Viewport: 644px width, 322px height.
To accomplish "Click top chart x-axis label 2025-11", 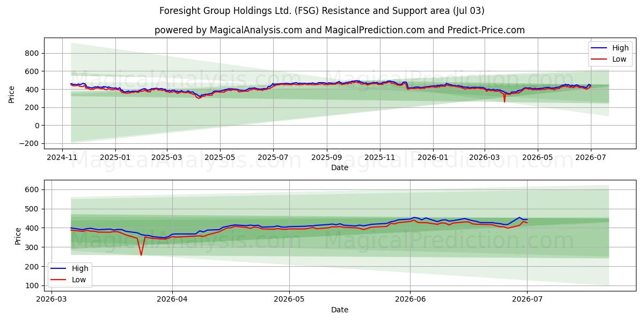I will (x=380, y=157).
